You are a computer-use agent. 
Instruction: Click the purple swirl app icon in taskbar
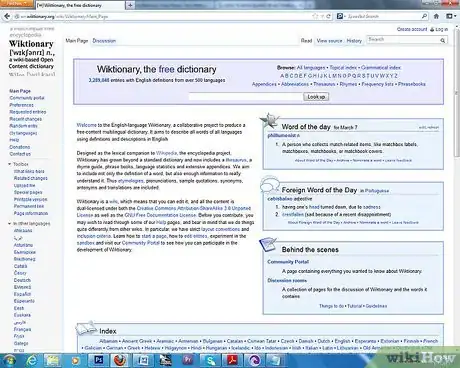click(x=255, y=360)
